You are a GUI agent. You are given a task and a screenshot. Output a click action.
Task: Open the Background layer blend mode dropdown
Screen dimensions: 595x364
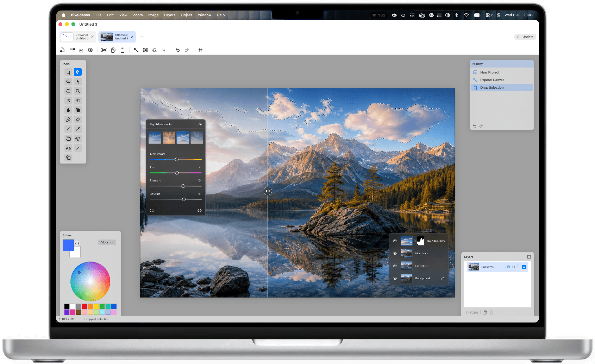(512, 267)
